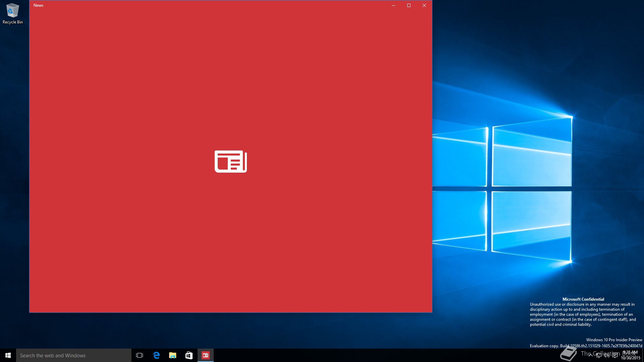Close the News window
The width and height of the screenshot is (644, 362).
point(424,5)
